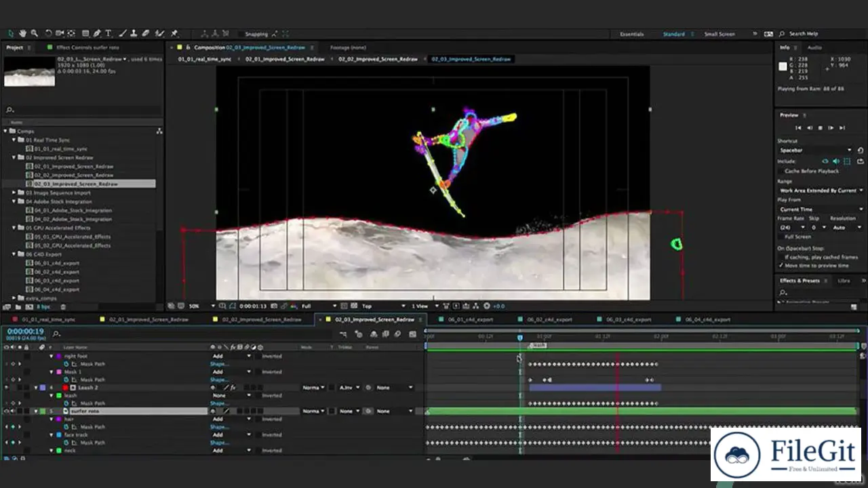This screenshot has width=868, height=488.
Task: Switch to the Small Screen workspace
Action: tap(719, 34)
